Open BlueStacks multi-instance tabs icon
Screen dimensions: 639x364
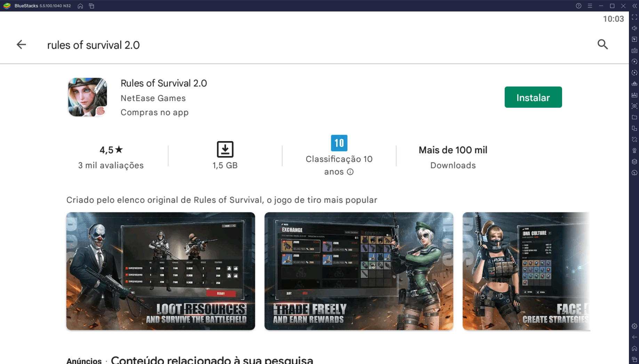[91, 6]
